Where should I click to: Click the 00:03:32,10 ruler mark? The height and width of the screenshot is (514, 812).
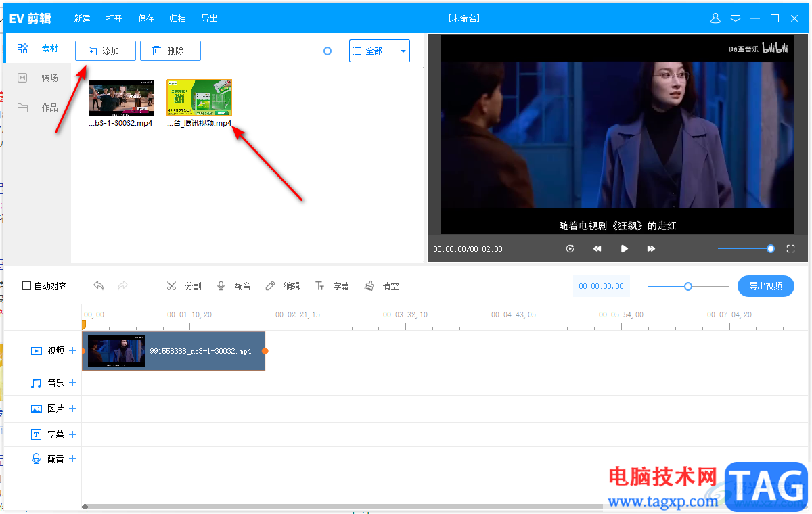tap(405, 314)
